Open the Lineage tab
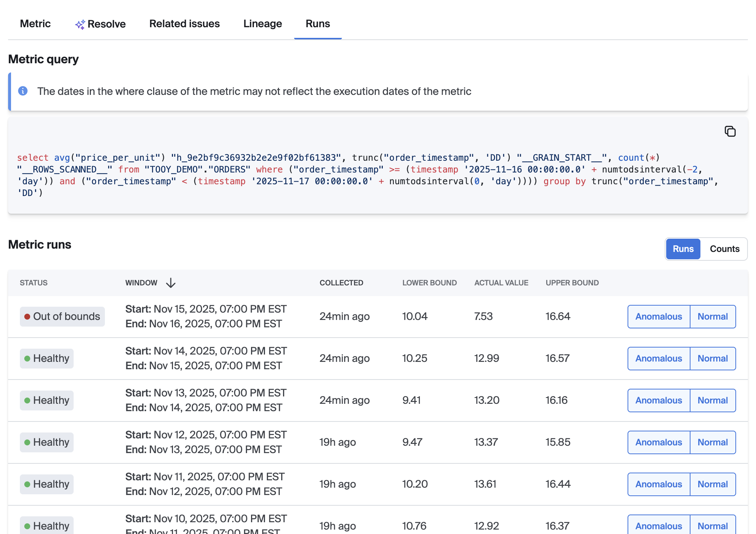Image resolution: width=756 pixels, height=534 pixels. pos(262,24)
